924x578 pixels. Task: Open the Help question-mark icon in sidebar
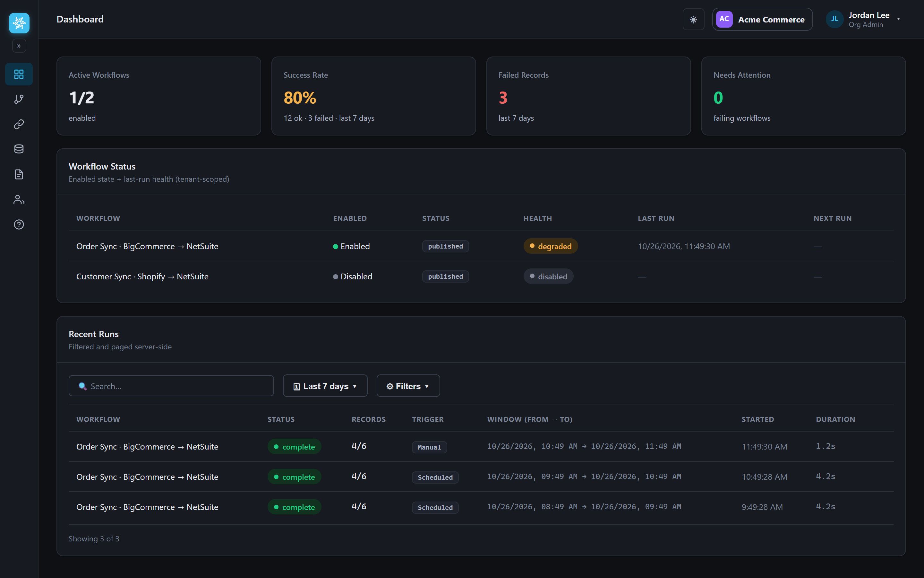(19, 224)
